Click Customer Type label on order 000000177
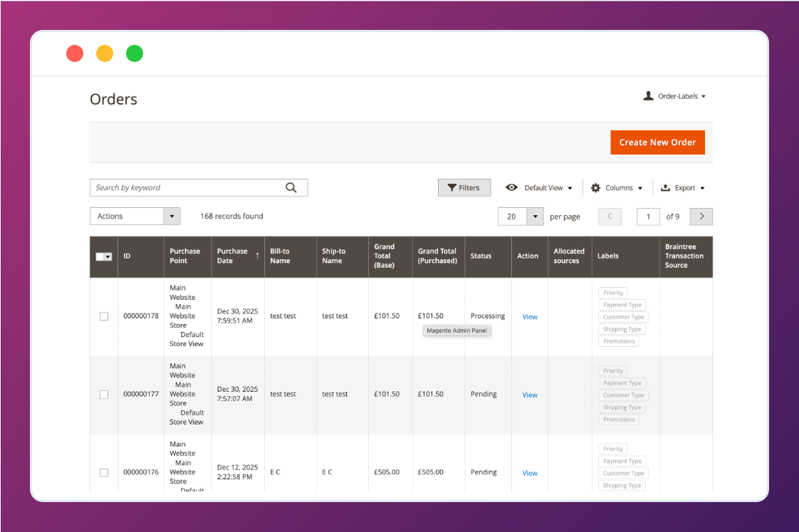 (623, 395)
